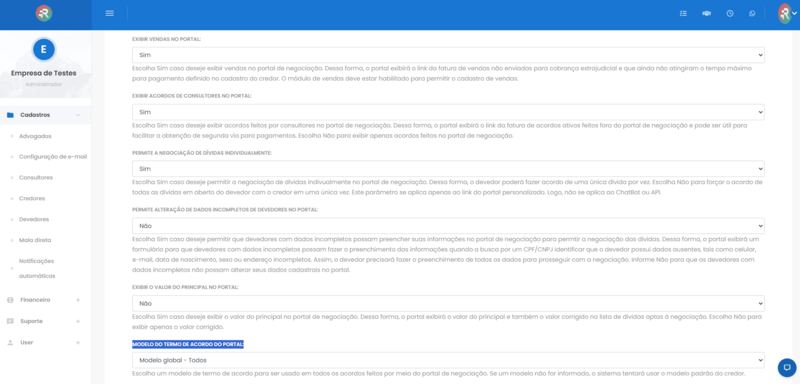
Task: Click the Cadastros folder icon
Action: (10, 115)
